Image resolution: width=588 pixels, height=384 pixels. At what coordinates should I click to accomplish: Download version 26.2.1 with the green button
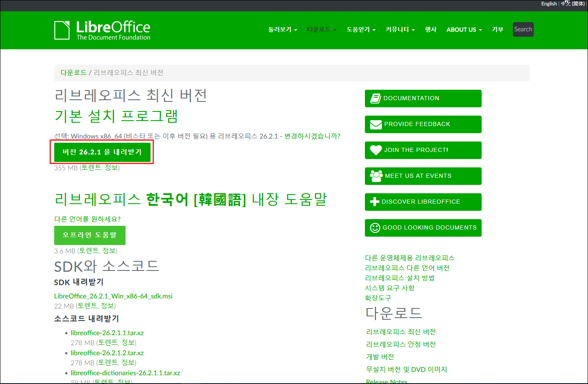coord(102,152)
